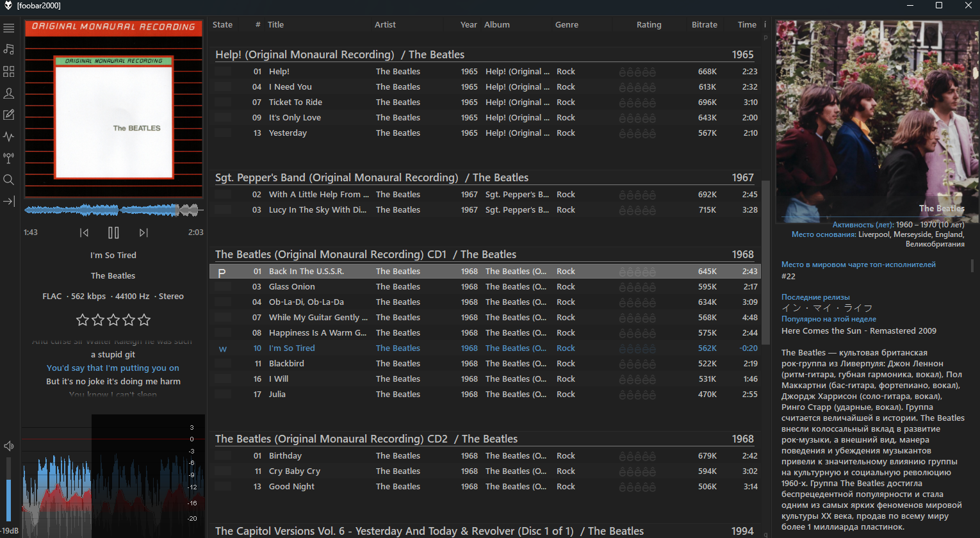The height and width of the screenshot is (538, 980).
Task: Pause the current track
Action: pyautogui.click(x=113, y=232)
